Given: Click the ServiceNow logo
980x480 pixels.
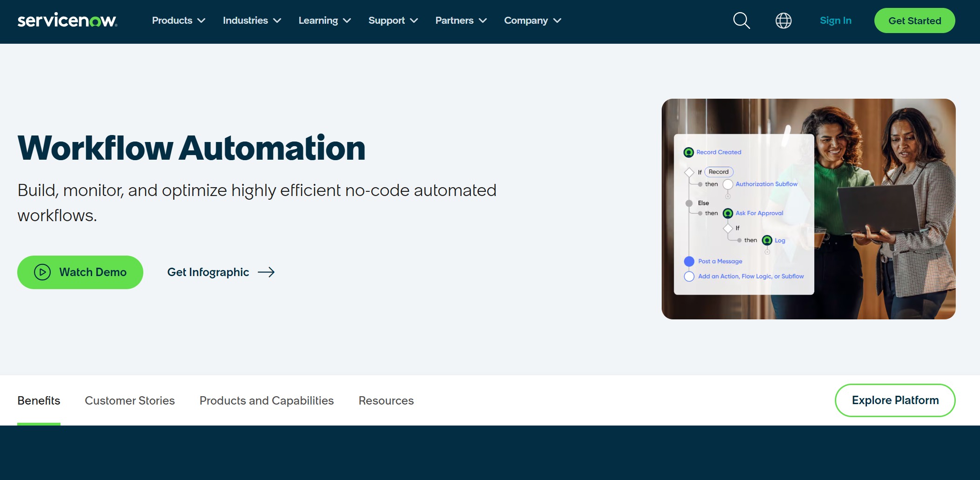Looking at the screenshot, I should coord(67,20).
